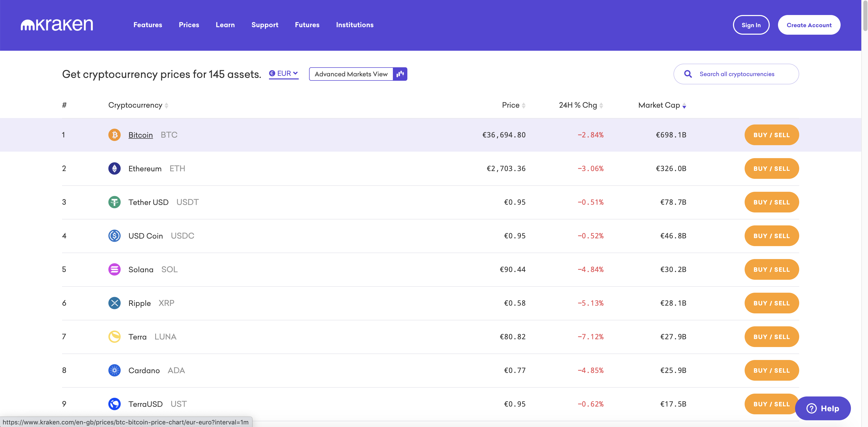Click the candlestick chart icon button
868x427 pixels.
coord(400,74)
